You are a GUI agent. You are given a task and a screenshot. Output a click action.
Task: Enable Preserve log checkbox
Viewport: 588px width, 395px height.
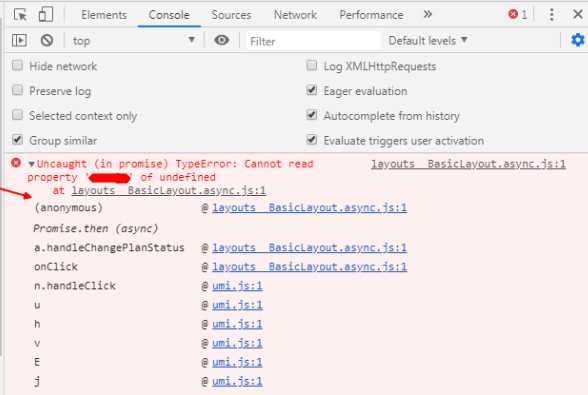[x=17, y=90]
